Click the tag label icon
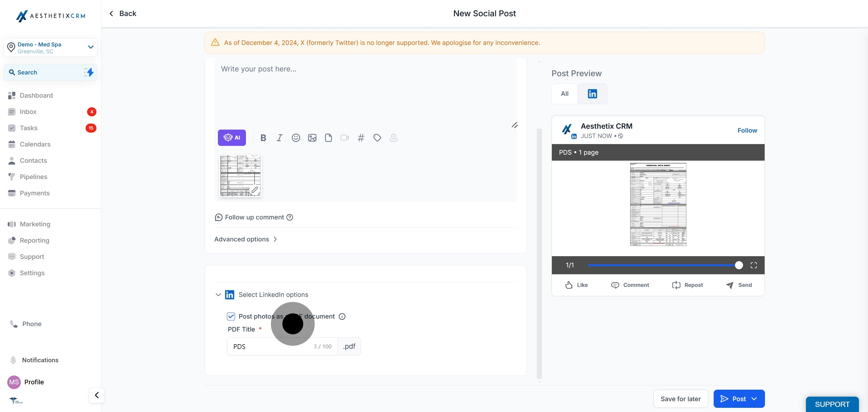868x412 pixels. point(377,137)
